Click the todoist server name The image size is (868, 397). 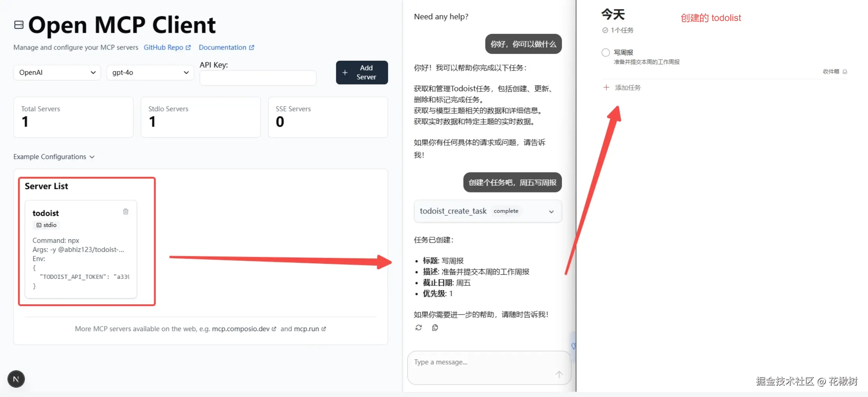46,213
